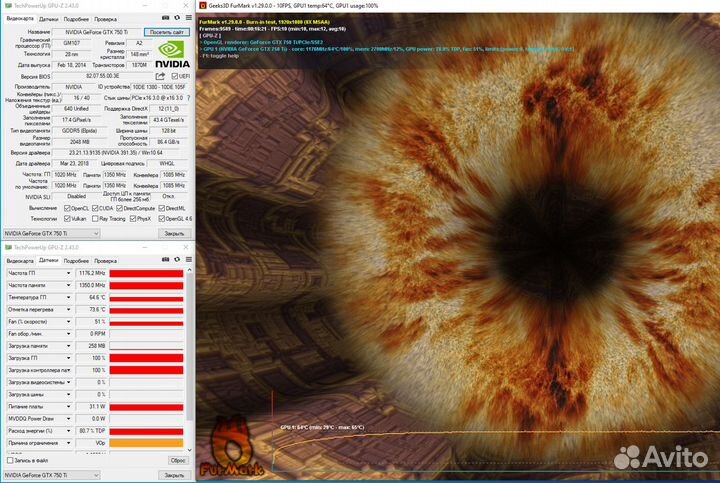Click the BIOS export arrow icon beside UEFI
This screenshot has width=720, height=483.
pyautogui.click(x=160, y=76)
